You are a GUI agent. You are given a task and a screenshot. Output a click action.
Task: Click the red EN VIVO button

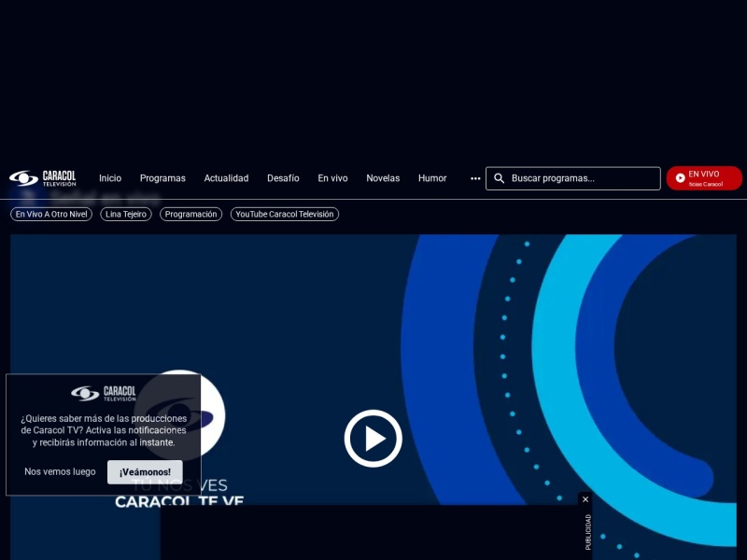(704, 178)
